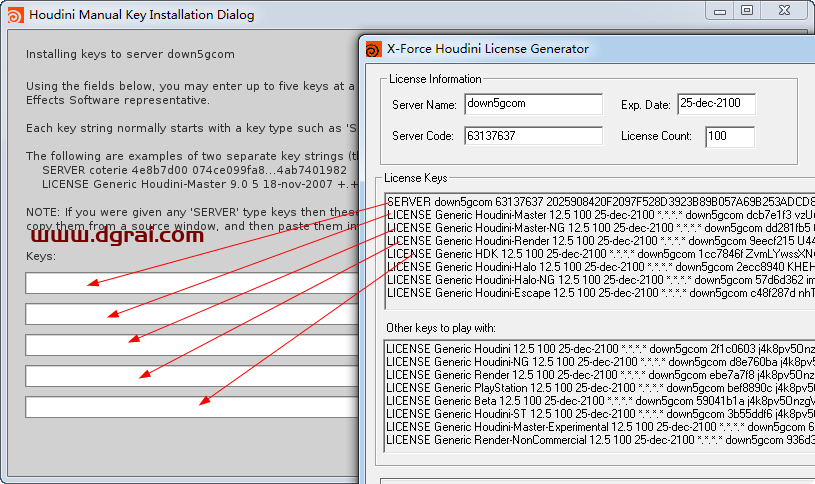Click the 'License Information' group label
This screenshot has height=484, width=815.
[x=435, y=79]
